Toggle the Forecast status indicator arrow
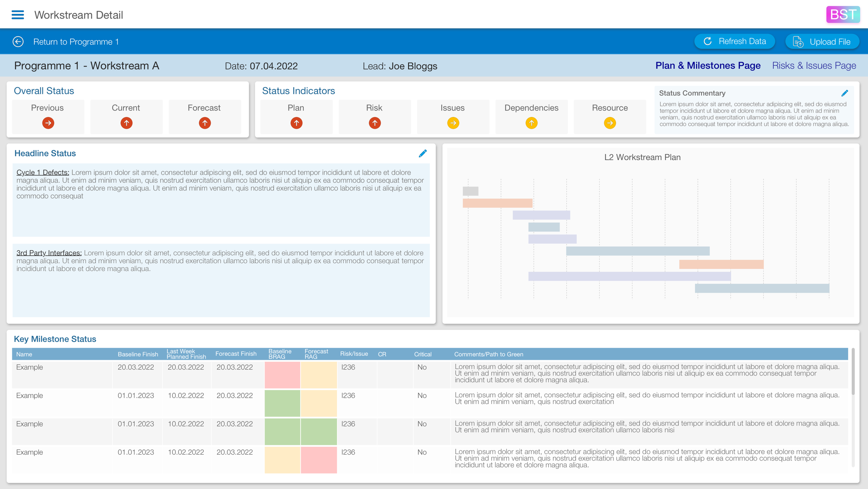This screenshot has width=868, height=489. [x=205, y=123]
